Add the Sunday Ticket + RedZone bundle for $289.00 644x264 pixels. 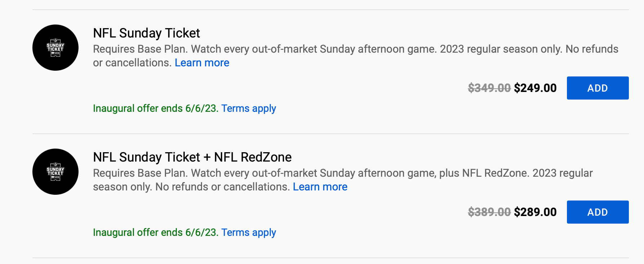point(598,212)
